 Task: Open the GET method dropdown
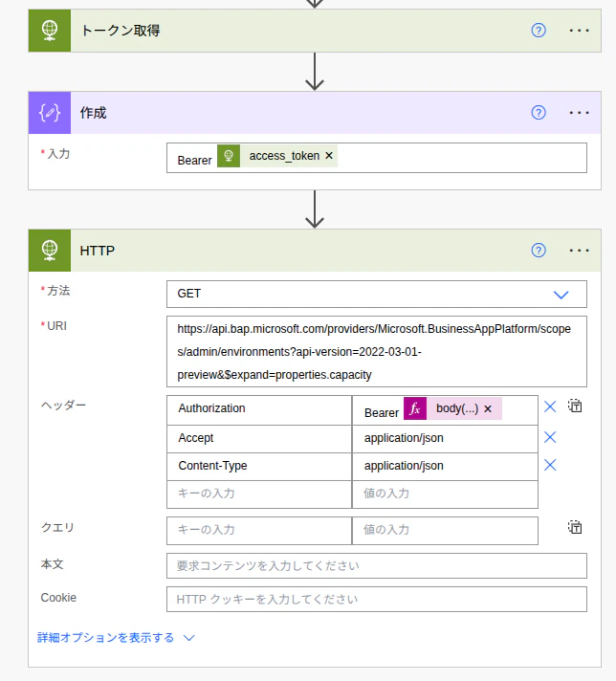[377, 294]
